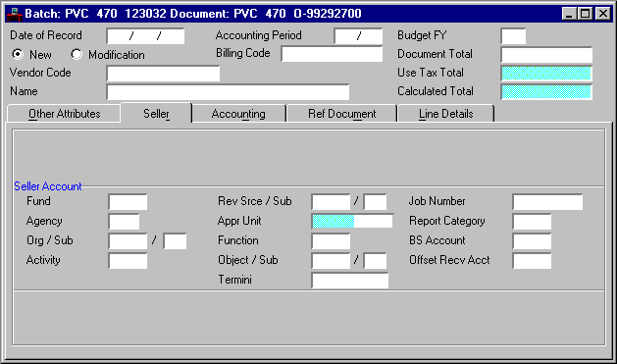Image resolution: width=617 pixels, height=364 pixels.
Task: Click the BS Account field
Action: (x=532, y=241)
